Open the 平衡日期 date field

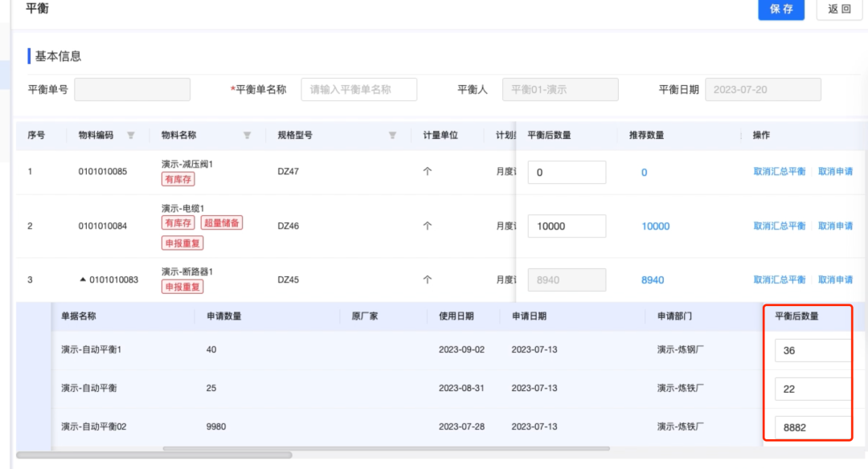click(x=763, y=90)
